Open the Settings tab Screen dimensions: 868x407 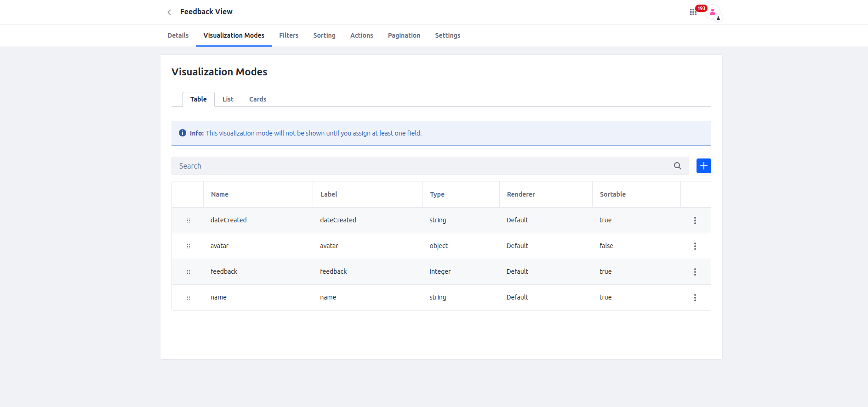(x=447, y=35)
